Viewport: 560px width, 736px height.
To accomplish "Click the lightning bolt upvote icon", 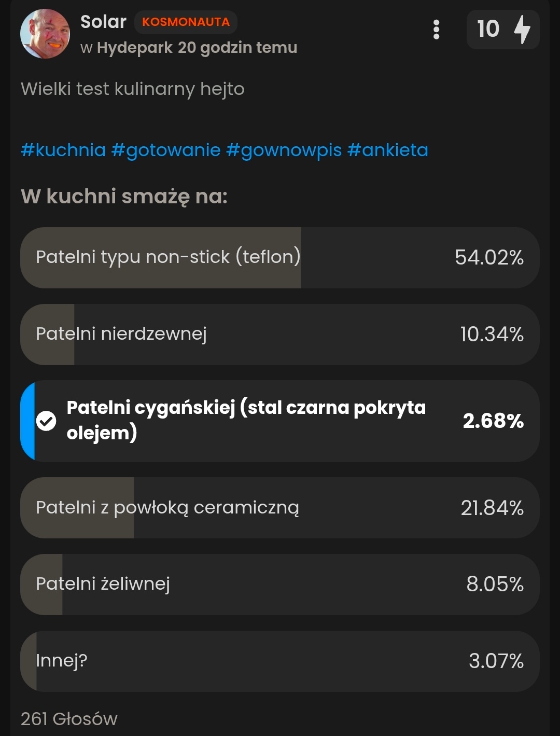I will (x=522, y=30).
